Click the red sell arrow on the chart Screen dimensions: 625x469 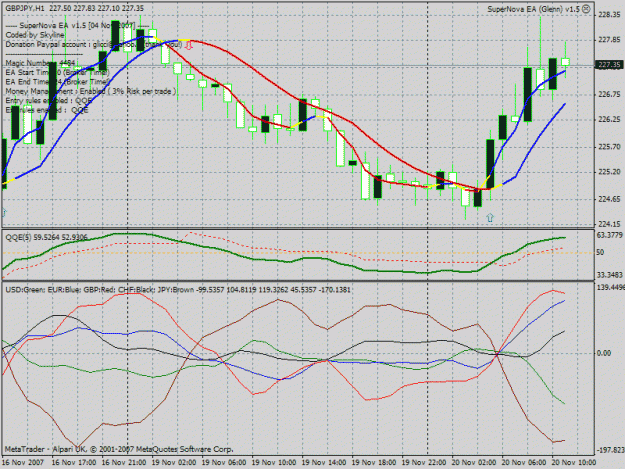(x=189, y=45)
